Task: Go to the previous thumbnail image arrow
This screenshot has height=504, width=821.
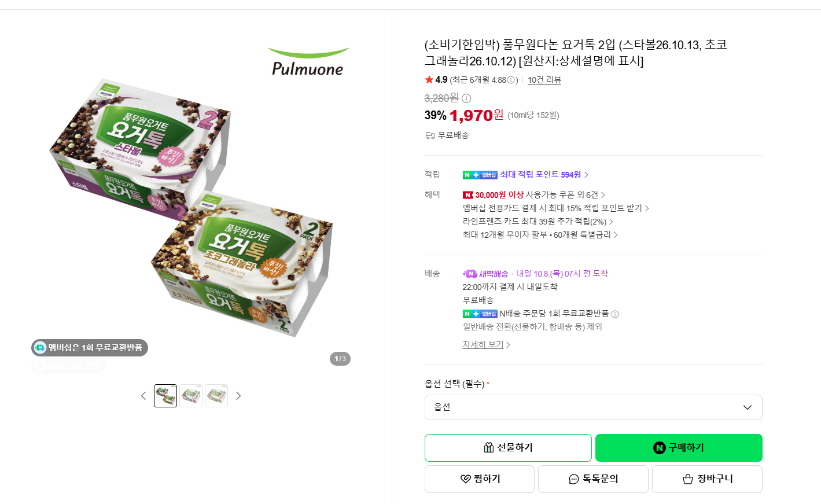Action: tap(143, 396)
